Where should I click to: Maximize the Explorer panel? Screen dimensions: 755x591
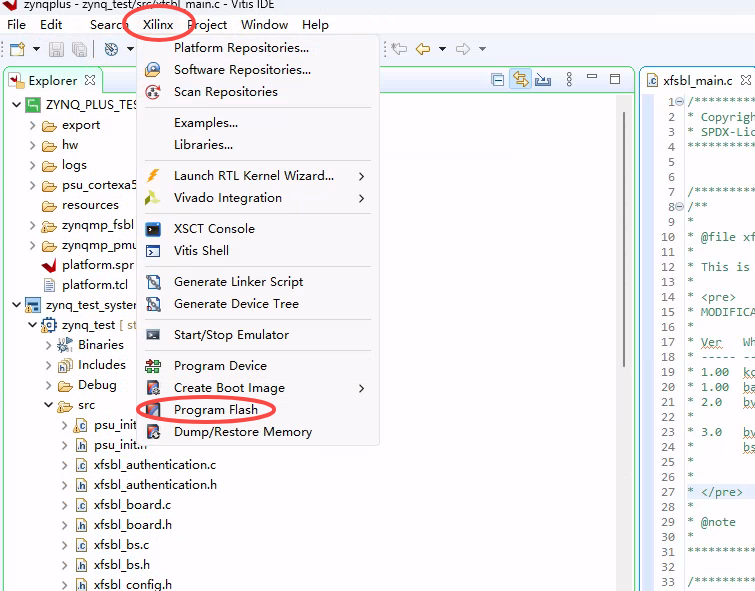615,79
